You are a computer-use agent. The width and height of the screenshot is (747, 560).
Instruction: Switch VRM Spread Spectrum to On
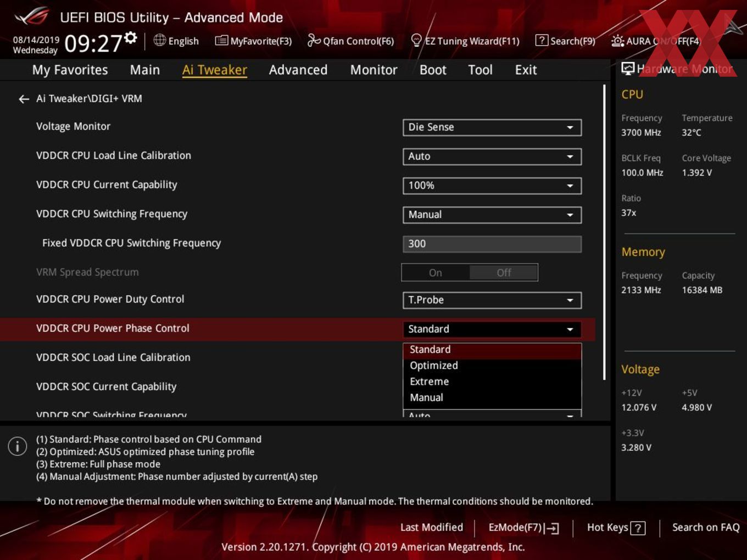coord(436,272)
